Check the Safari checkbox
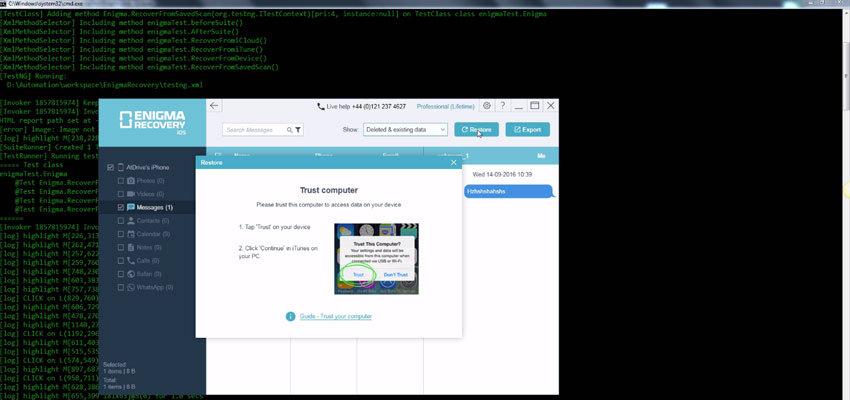 pyautogui.click(x=120, y=274)
